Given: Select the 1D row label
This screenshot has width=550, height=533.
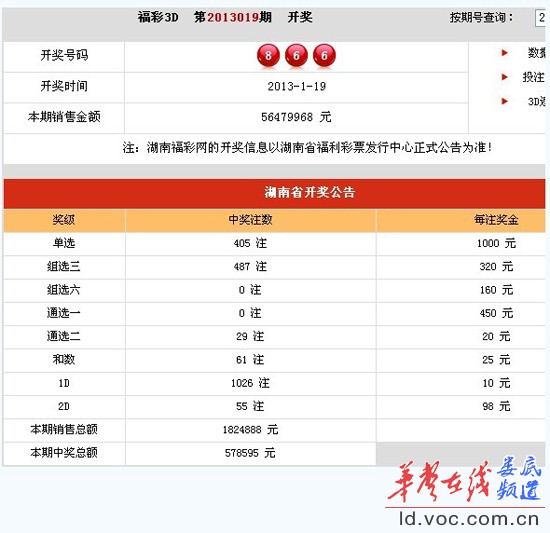Looking at the screenshot, I should point(64,383).
